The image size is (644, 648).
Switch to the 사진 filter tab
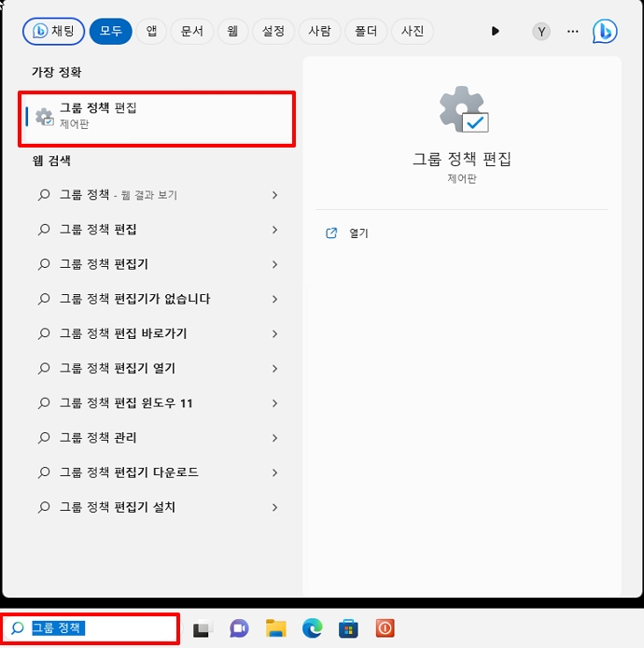[413, 32]
